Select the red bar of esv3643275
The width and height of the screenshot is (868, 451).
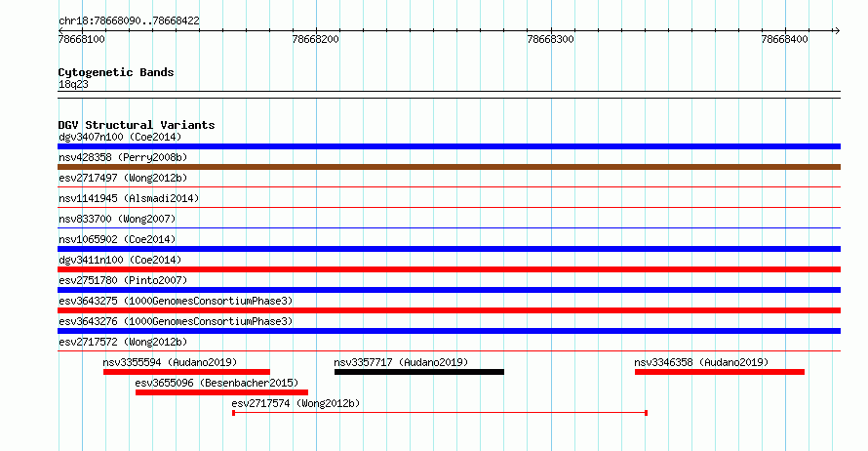449,310
